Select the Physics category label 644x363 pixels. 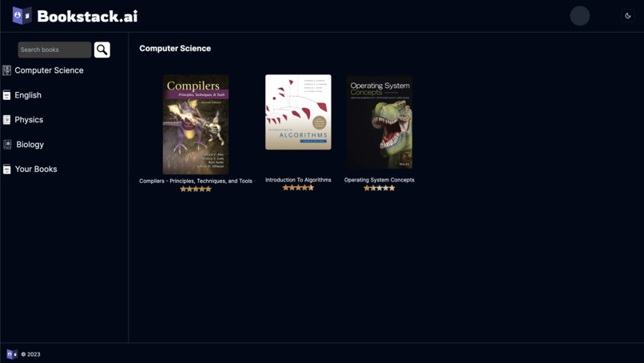(x=29, y=120)
